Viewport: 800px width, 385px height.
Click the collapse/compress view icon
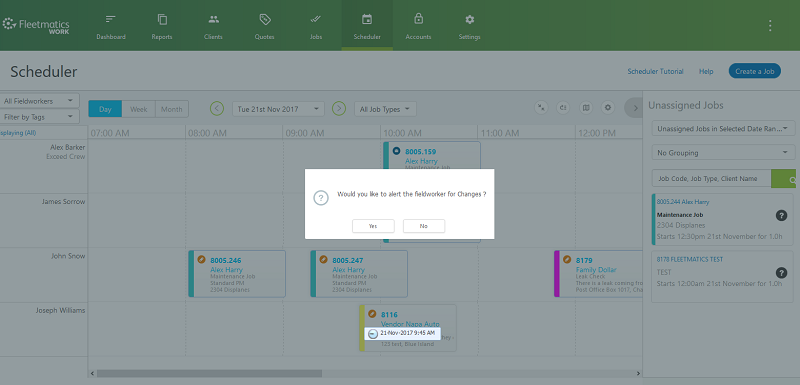pyautogui.click(x=541, y=108)
